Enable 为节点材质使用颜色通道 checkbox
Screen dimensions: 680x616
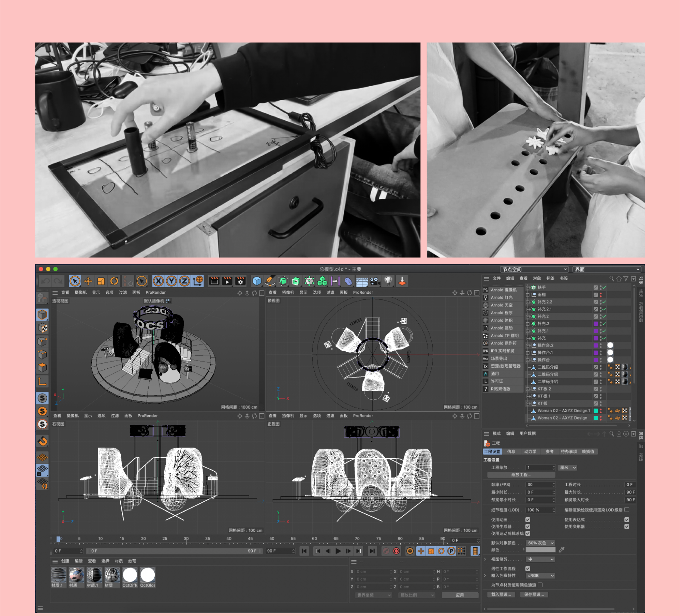tap(540, 585)
